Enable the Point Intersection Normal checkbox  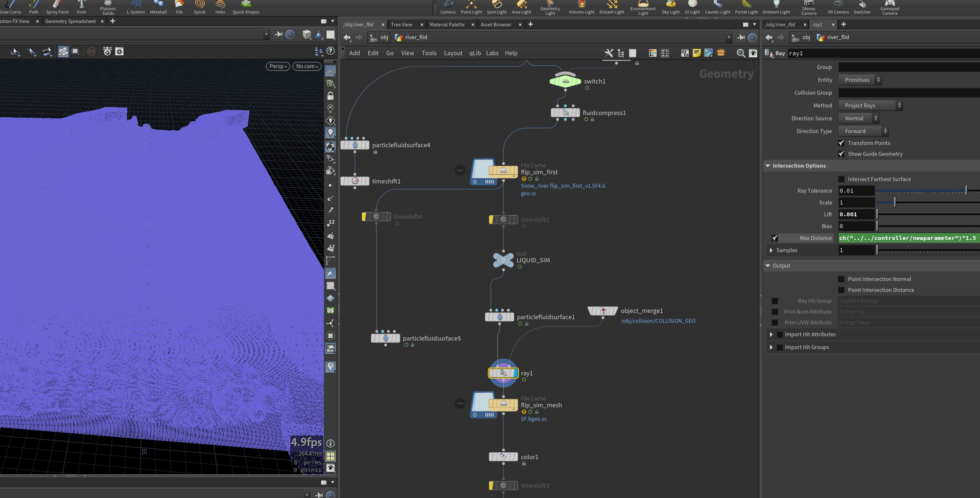[x=842, y=279]
